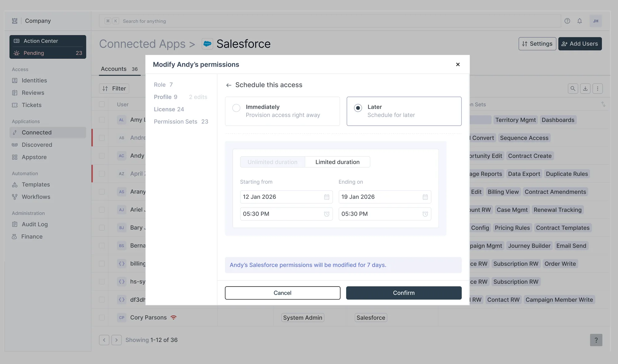Open the License section in the dialog
The image size is (618, 364).
(x=169, y=110)
